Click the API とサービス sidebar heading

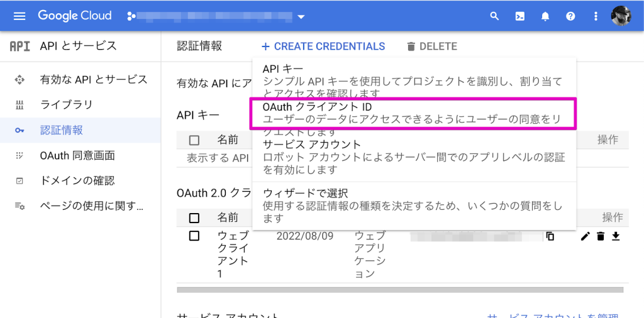(79, 46)
